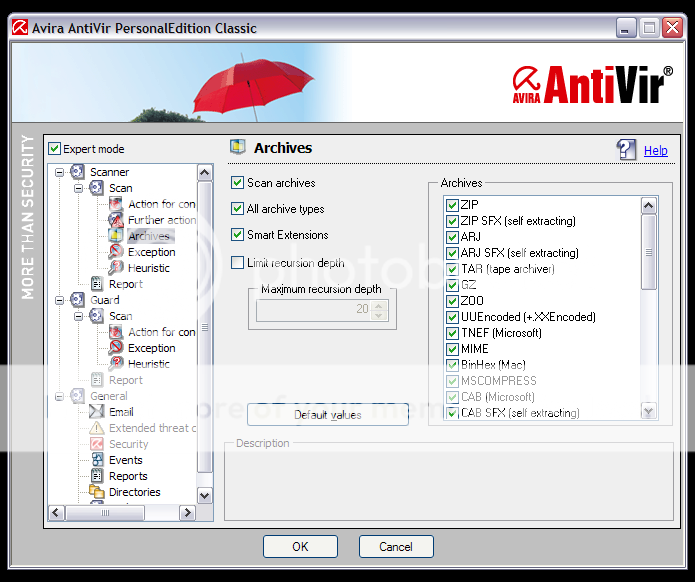Open the Help link
Screen dimensions: 695x582
pyautogui.click(x=655, y=151)
